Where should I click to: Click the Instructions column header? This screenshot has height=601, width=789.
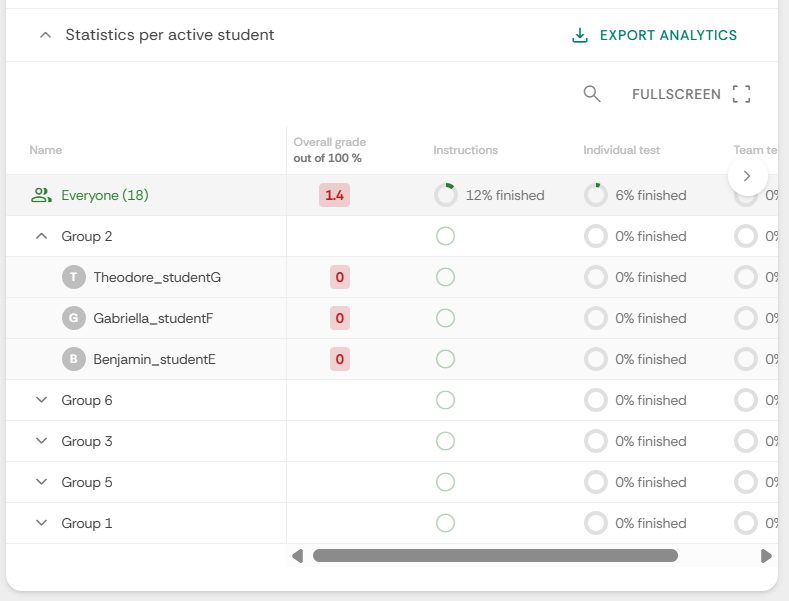click(465, 150)
